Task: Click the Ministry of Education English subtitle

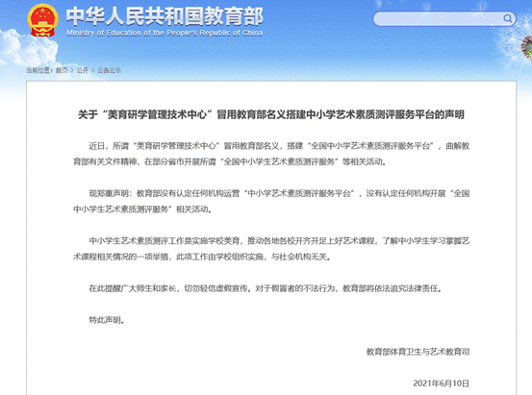Action: coord(165,33)
